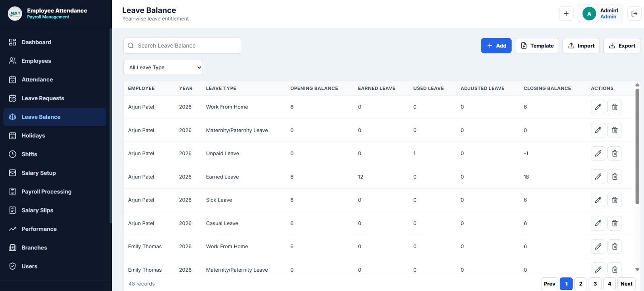Screen dimensions: 644x291
Task: Delete Emily Thomas's Work From Home row
Action: (x=615, y=246)
